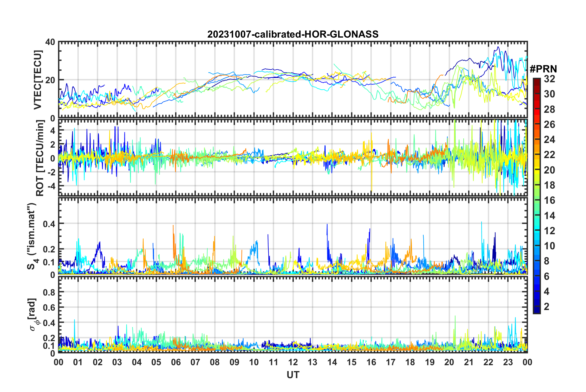Screen dimensions: 586x392
Task: Select the UT x-axis label
Action: 293,375
